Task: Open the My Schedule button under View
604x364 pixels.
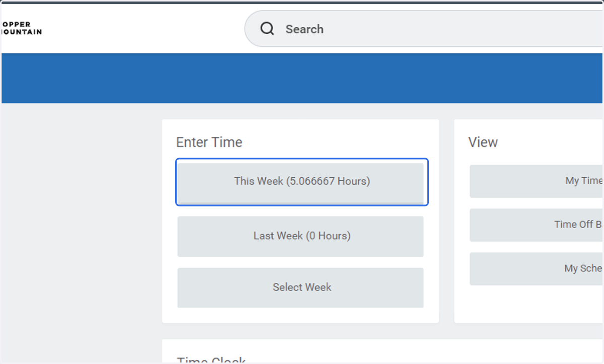Action: (537, 268)
